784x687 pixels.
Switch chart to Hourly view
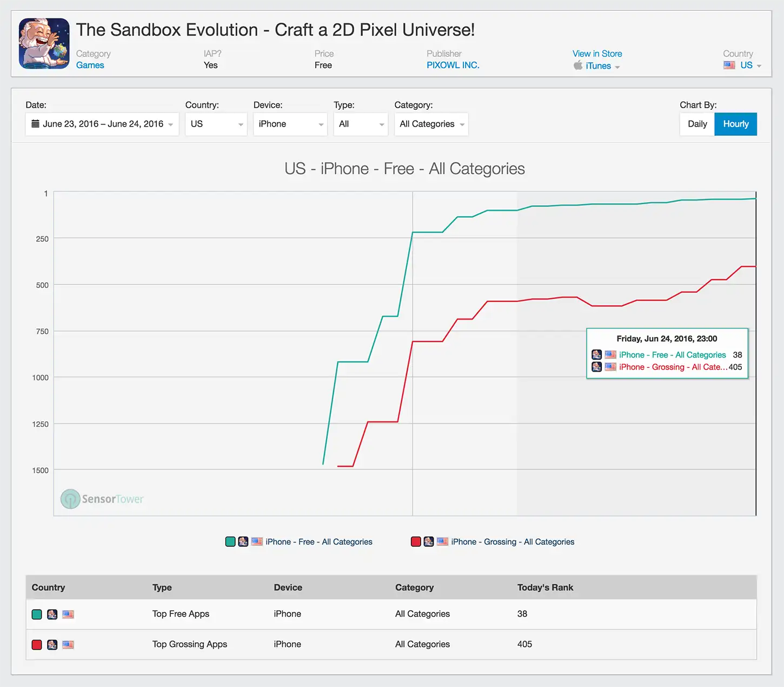[736, 124]
